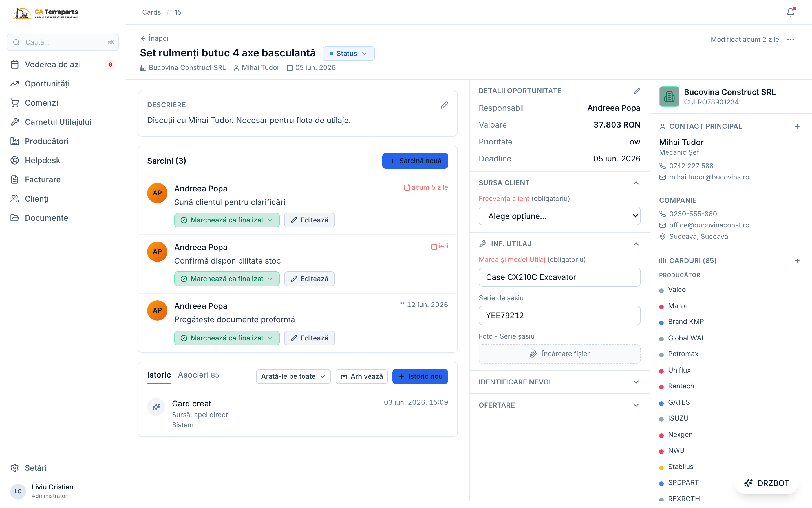
Task: Edit opportunity details pencil icon
Action: 637,91
